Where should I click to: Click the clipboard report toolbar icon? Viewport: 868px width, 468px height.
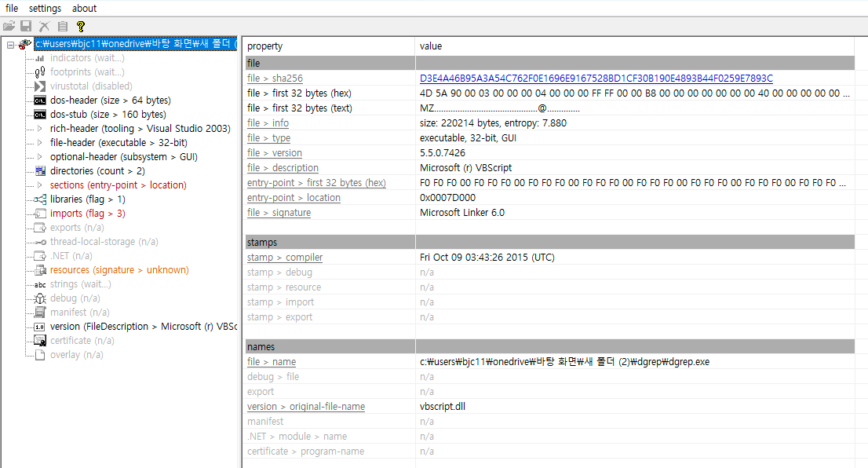coord(63,27)
